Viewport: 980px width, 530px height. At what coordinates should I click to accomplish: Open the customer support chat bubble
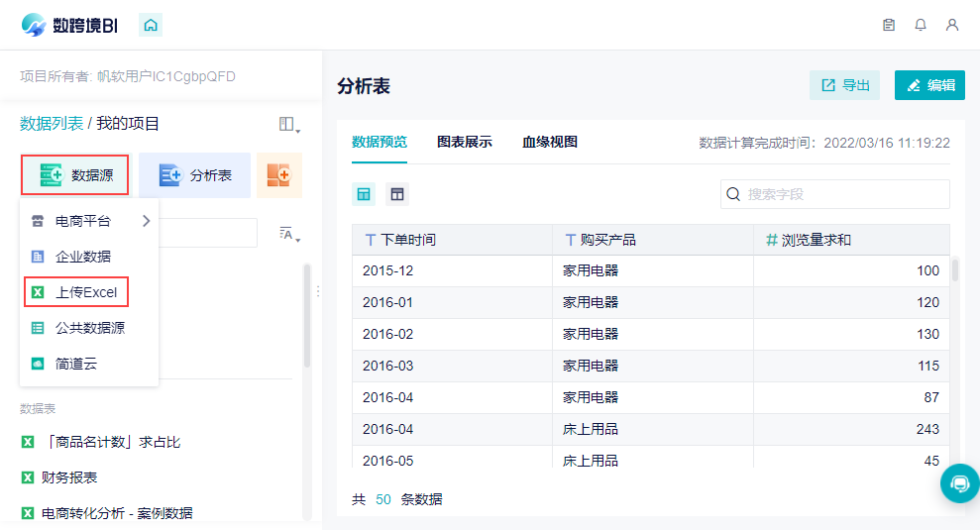959,483
